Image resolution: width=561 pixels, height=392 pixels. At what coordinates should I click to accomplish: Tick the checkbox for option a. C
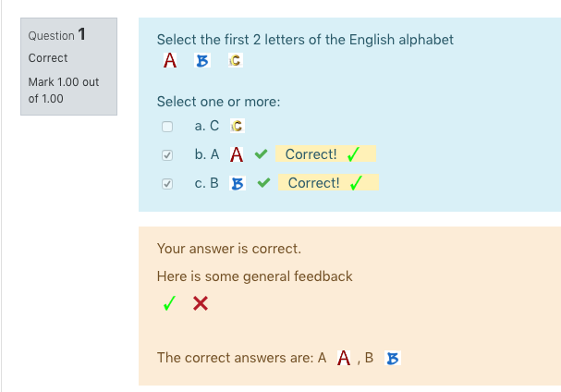pyautogui.click(x=167, y=127)
